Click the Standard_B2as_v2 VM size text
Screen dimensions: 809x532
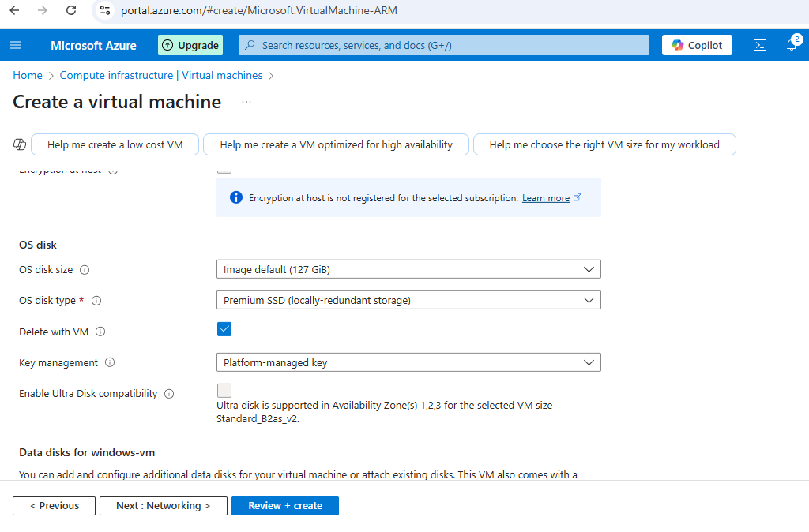[258, 418]
